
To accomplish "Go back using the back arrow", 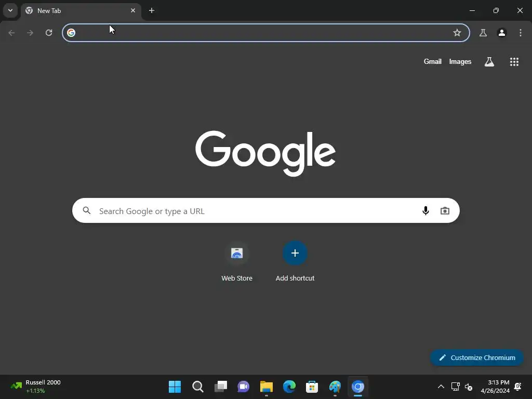I will point(11,33).
